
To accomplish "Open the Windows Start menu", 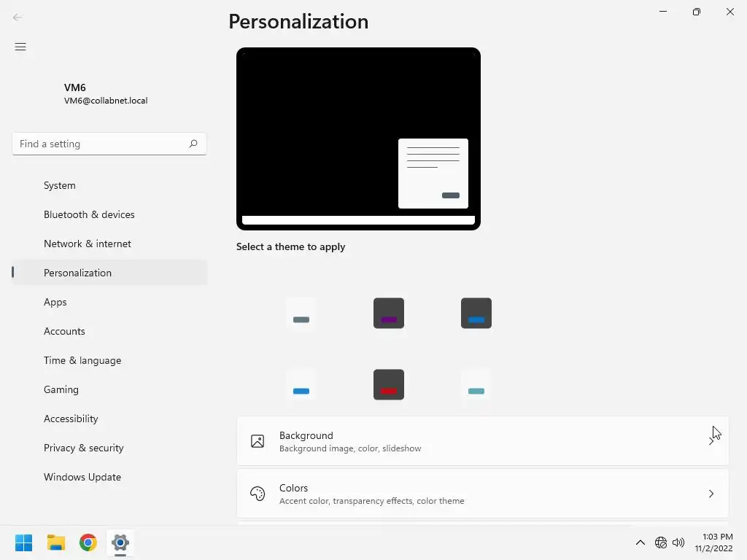I will coord(23,542).
